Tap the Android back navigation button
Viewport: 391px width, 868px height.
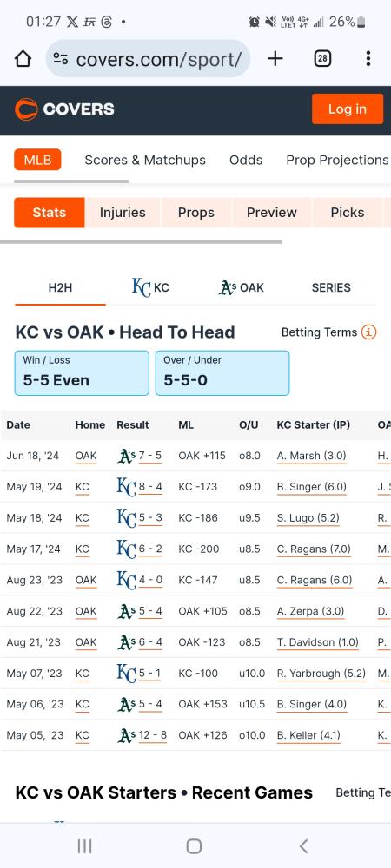pos(303,845)
